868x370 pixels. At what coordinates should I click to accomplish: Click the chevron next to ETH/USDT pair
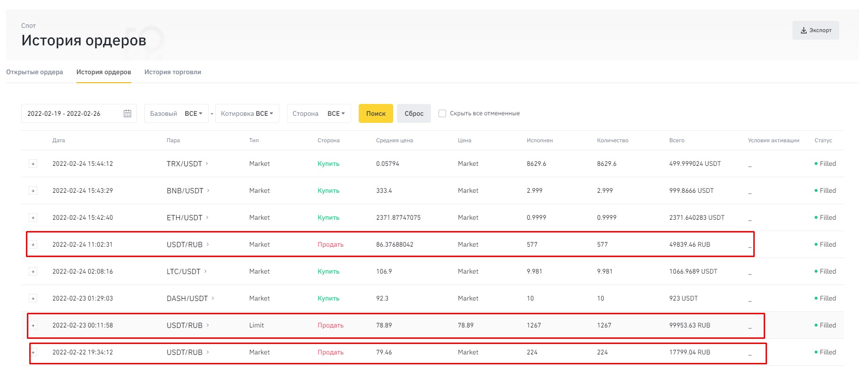pyautogui.click(x=207, y=217)
